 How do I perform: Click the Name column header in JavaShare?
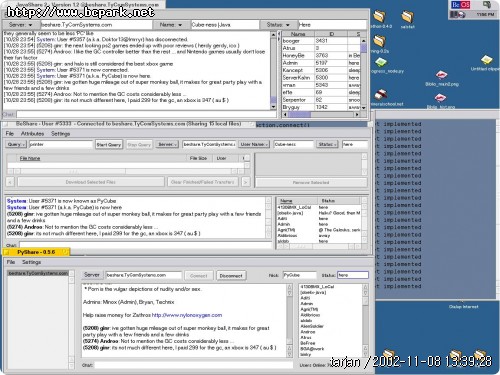298,34
